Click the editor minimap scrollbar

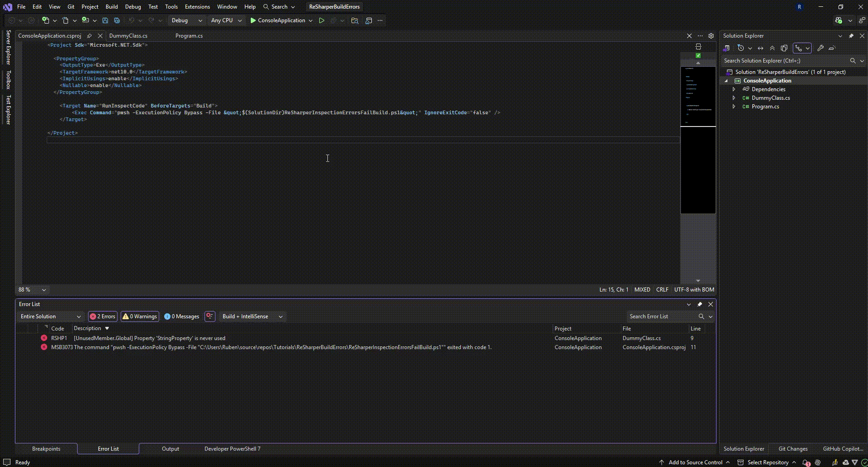[x=698, y=141]
